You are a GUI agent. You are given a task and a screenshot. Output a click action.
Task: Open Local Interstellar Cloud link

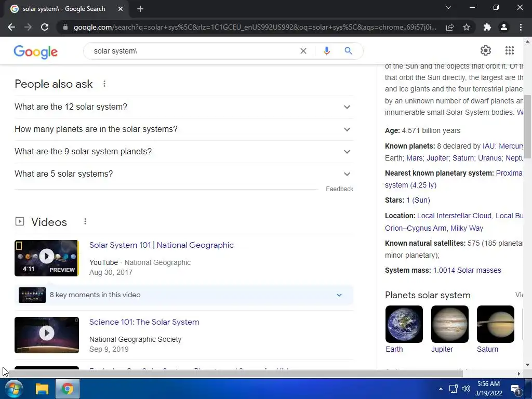coord(454,216)
